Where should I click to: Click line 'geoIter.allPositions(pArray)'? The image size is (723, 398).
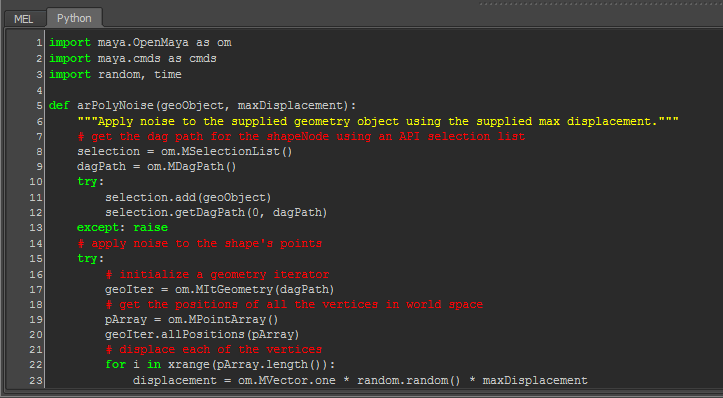point(202,334)
